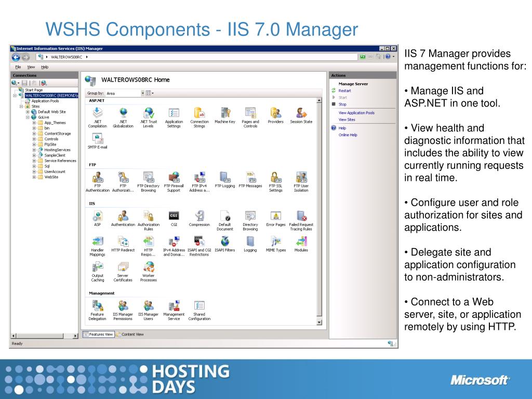Open the View menu
Screen dimensions: 532x399
(31, 67)
